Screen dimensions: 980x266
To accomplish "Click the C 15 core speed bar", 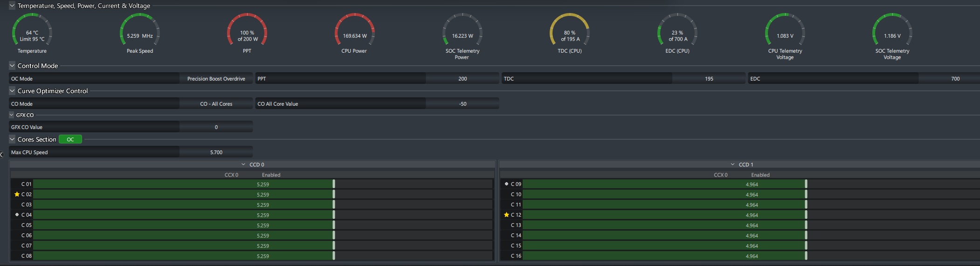I will pyautogui.click(x=751, y=246).
